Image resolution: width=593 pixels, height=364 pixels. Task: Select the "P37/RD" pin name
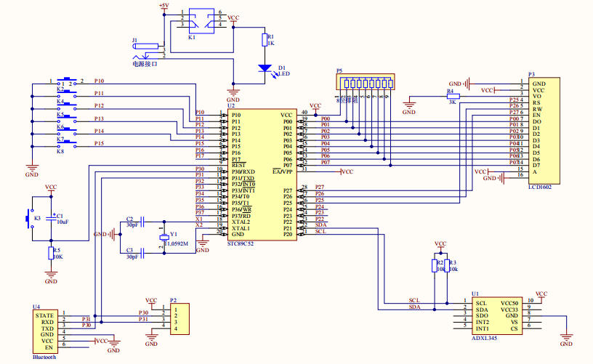[x=241, y=216]
